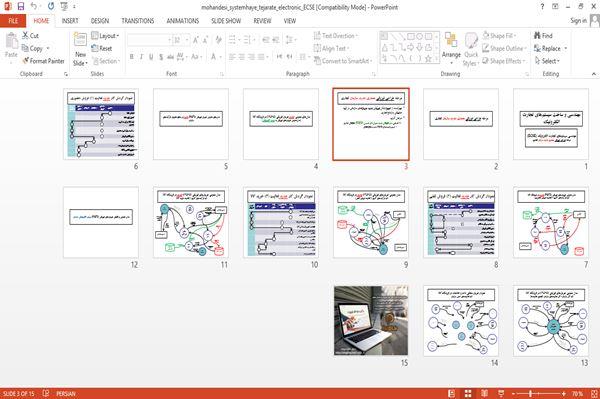This screenshot has height=399, width=600.
Task: Open the font name combo box
Action: click(149, 40)
